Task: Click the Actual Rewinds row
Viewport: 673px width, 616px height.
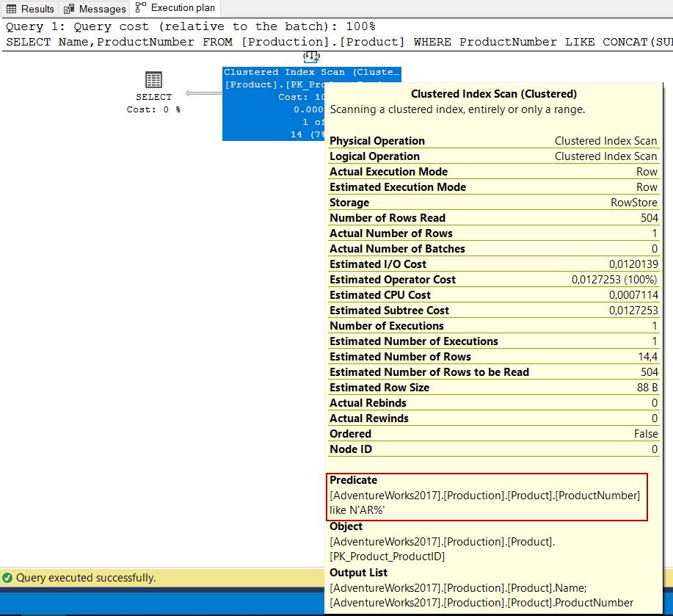Action: (x=494, y=419)
